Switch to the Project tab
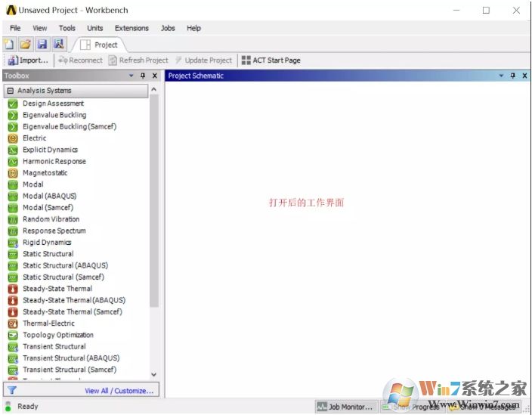Screen dimensions: 532x415 (x=99, y=45)
